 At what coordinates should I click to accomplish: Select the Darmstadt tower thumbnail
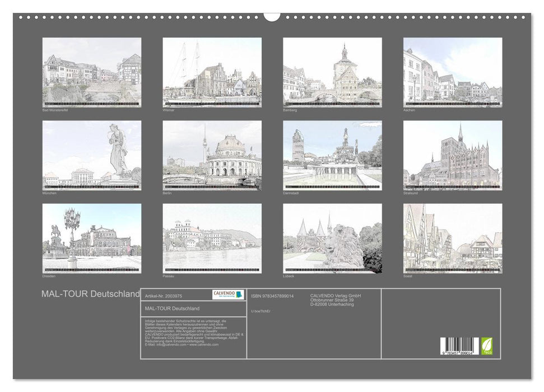pyautogui.click(x=332, y=155)
